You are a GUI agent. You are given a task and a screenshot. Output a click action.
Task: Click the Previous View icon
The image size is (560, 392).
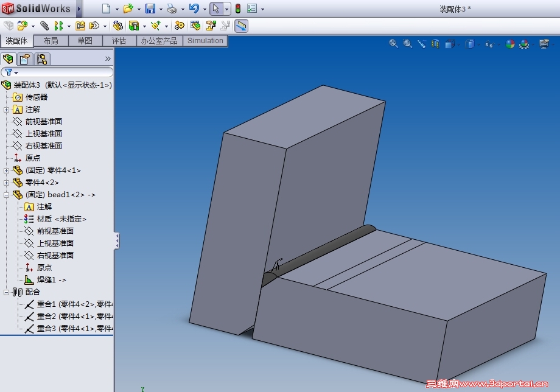(422, 44)
